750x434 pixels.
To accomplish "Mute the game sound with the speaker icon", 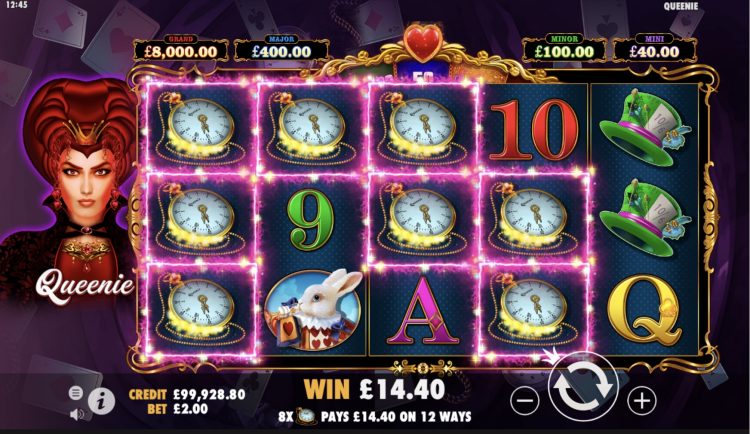I will click(x=77, y=414).
